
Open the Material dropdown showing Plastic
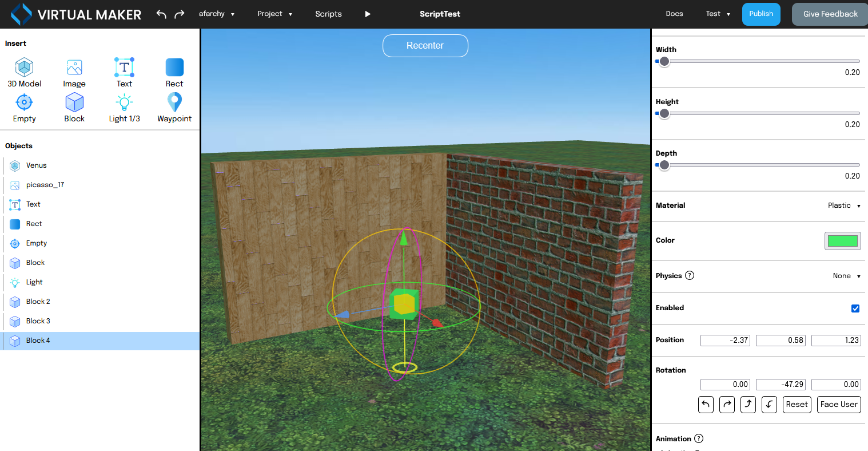844,205
